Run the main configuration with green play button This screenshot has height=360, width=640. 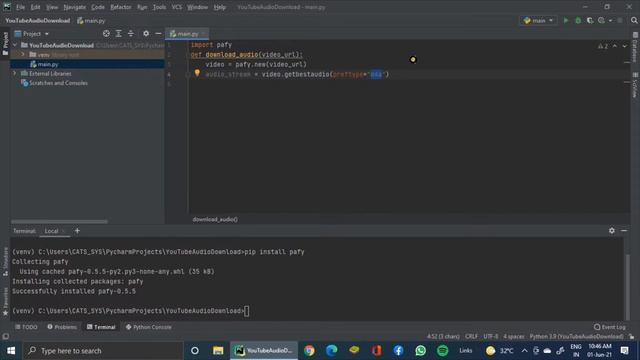tap(566, 20)
